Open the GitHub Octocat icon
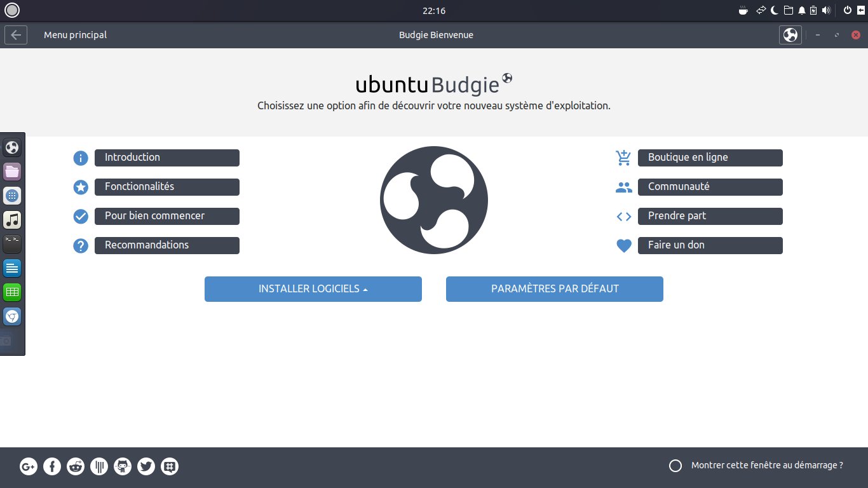The image size is (868, 488). [x=123, y=467]
